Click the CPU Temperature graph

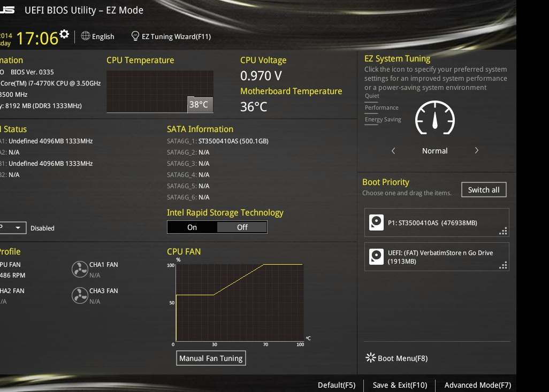160,91
